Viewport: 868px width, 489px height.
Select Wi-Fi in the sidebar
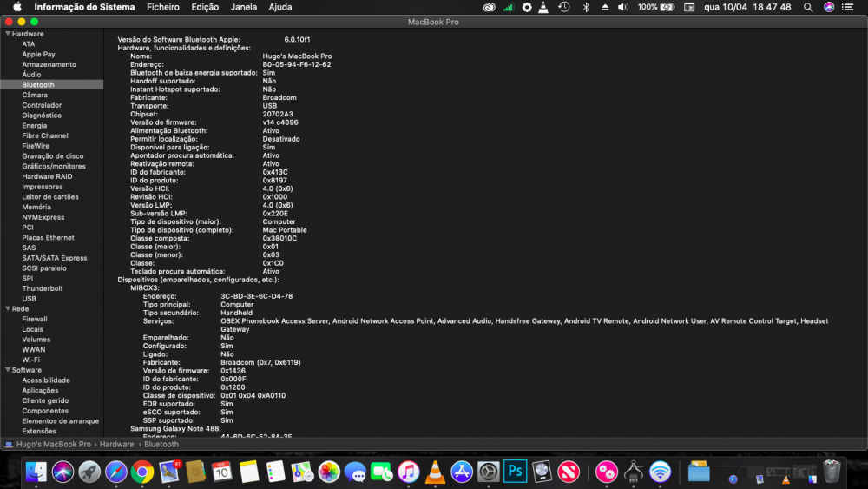pyautogui.click(x=30, y=360)
